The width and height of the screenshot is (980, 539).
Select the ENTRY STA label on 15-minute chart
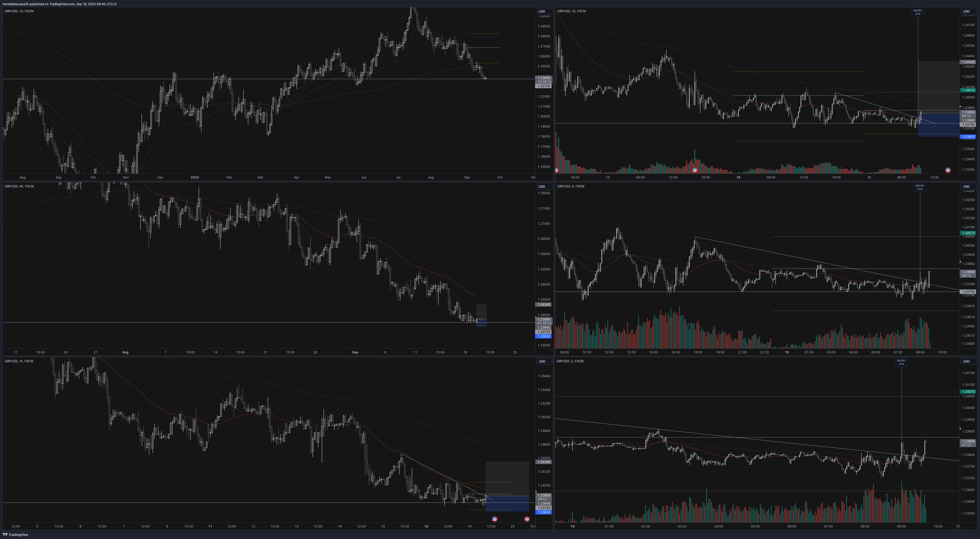pyautogui.click(x=918, y=13)
